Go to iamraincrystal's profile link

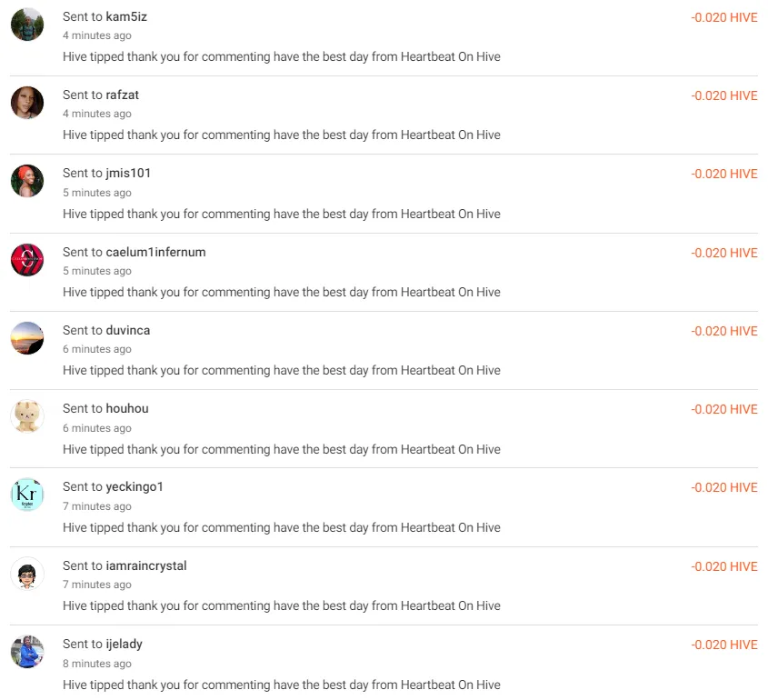click(146, 565)
